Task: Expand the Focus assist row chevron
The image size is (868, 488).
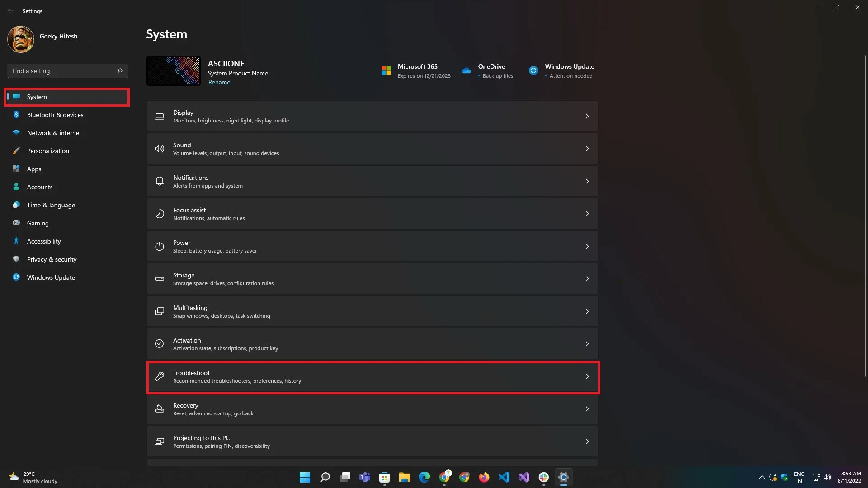Action: click(587, 214)
